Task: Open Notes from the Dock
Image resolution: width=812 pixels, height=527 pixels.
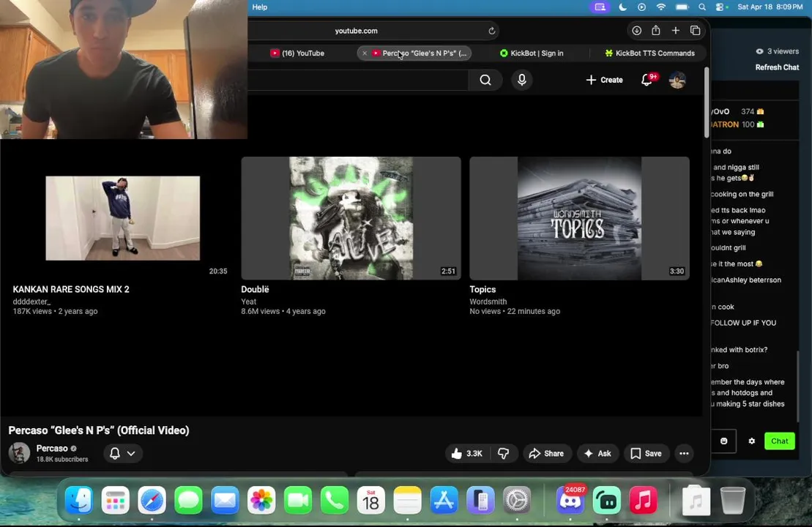Action: [408, 500]
